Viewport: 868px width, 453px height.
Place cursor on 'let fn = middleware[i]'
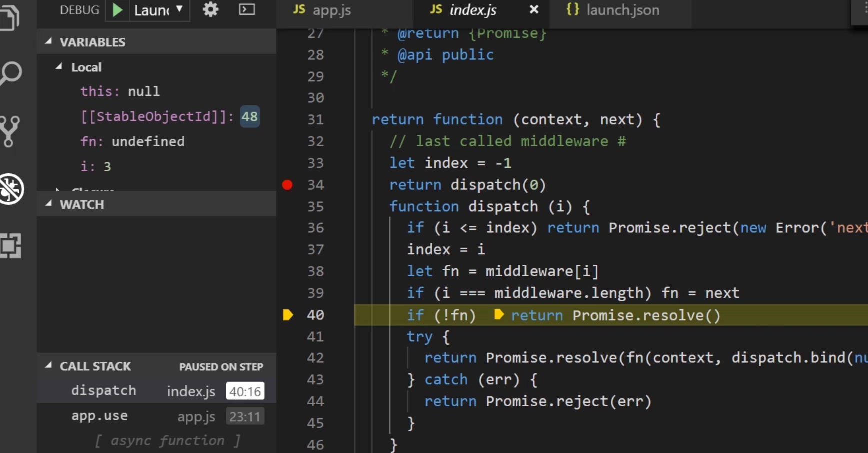[502, 271]
